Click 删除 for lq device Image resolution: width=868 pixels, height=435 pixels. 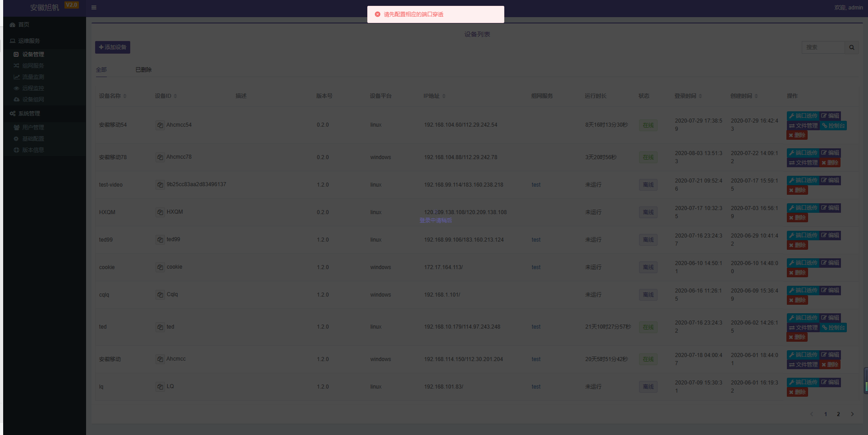click(x=797, y=392)
